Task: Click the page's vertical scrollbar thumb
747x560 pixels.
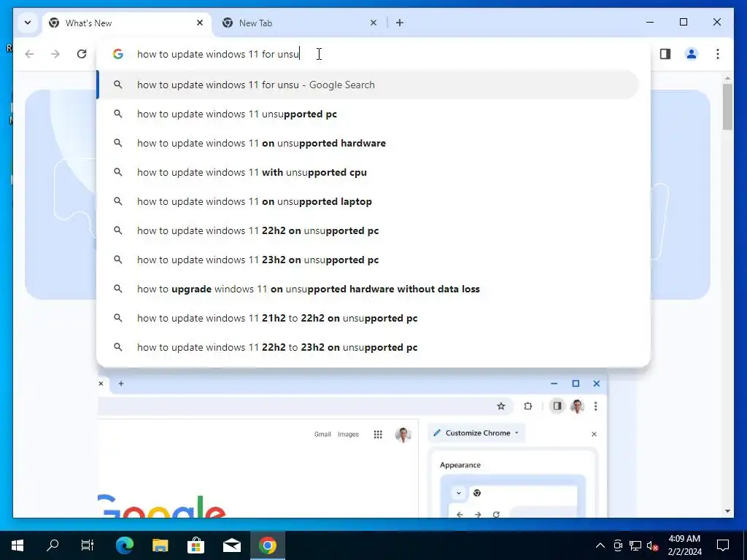Action: click(727, 106)
